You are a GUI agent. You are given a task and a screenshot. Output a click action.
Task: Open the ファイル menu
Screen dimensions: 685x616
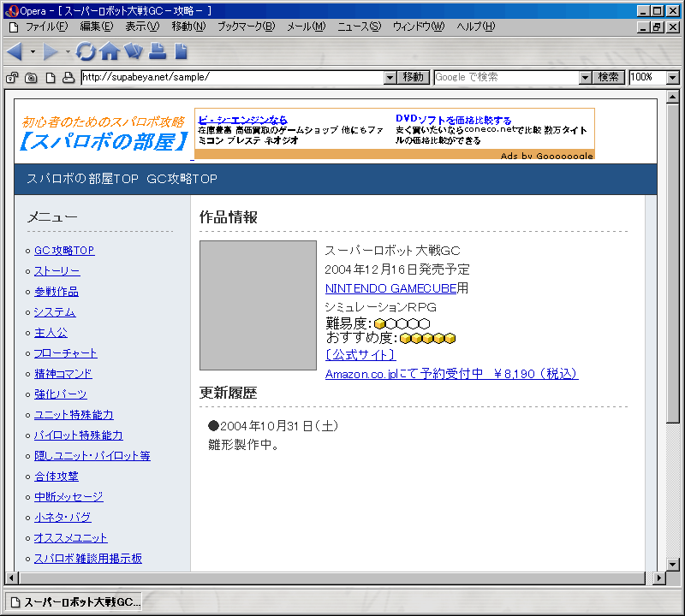pos(47,27)
